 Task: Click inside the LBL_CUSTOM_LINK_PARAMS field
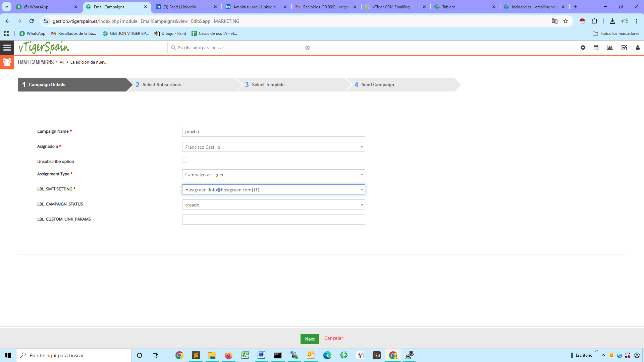pos(273,220)
